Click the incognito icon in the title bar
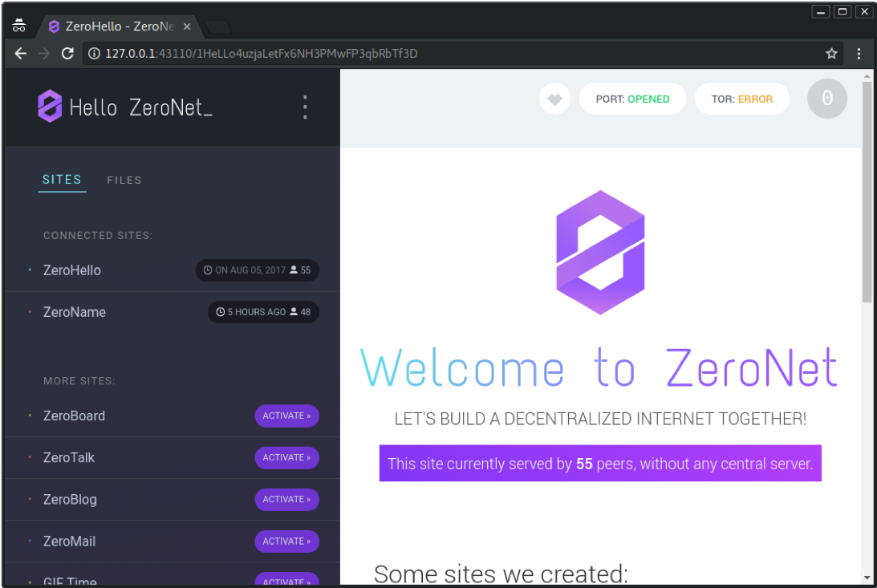 point(19,25)
